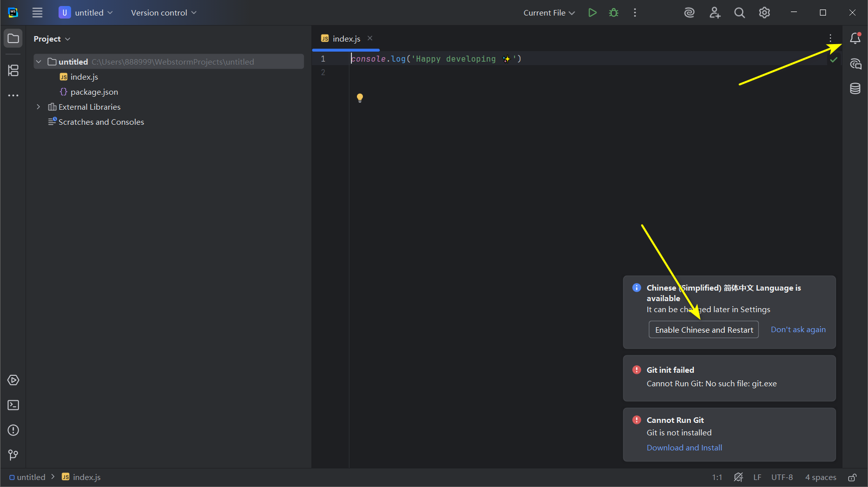Change line separator LF in status bar
The width and height of the screenshot is (868, 487).
pyautogui.click(x=757, y=477)
